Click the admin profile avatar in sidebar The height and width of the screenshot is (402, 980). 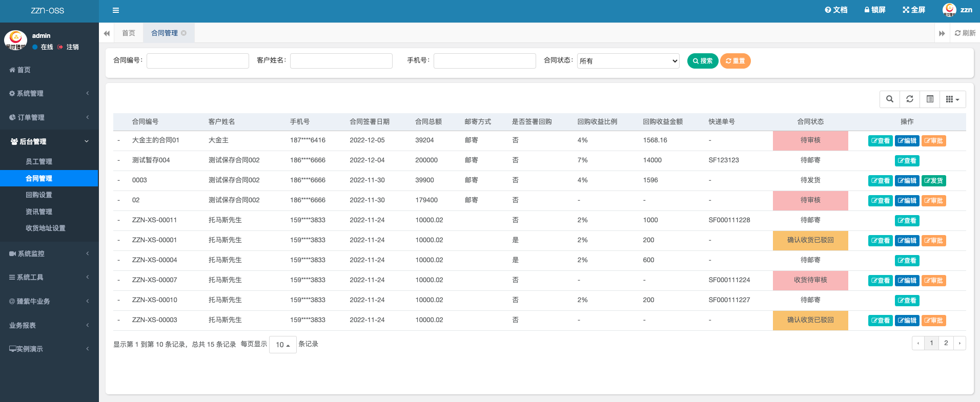click(15, 40)
